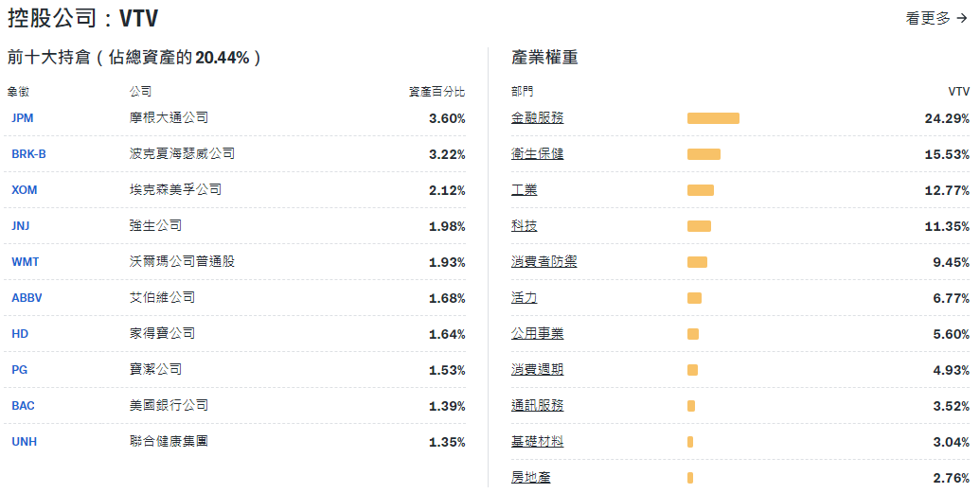Screen dimensions: 980x493
Task: Click the JNJ ticker link
Action: [23, 226]
